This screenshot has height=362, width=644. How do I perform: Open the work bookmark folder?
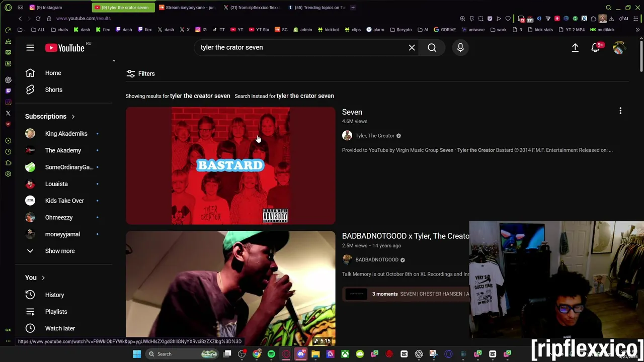[x=498, y=30]
